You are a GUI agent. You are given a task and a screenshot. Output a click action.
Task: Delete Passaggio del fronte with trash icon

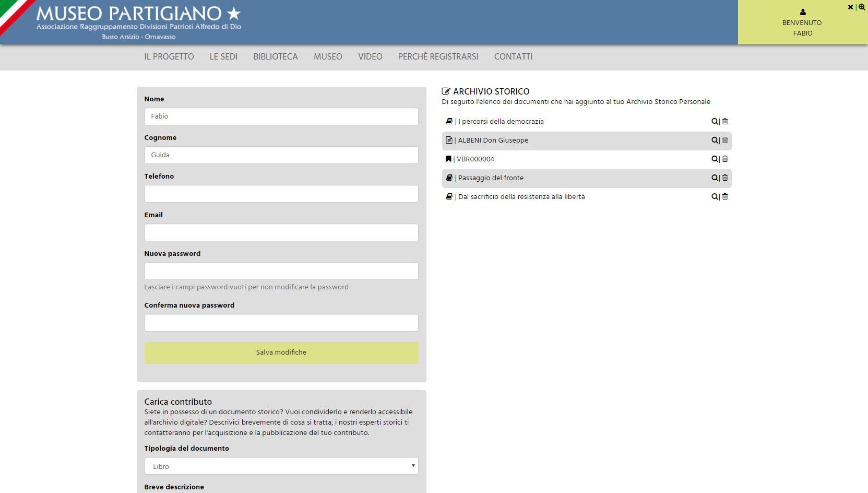pos(725,178)
